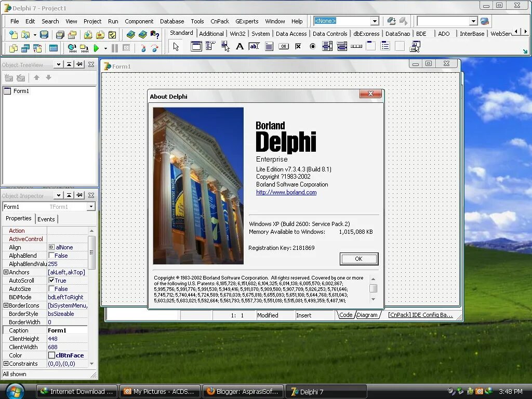
Task: Open the GExperts menu
Action: coord(247,21)
